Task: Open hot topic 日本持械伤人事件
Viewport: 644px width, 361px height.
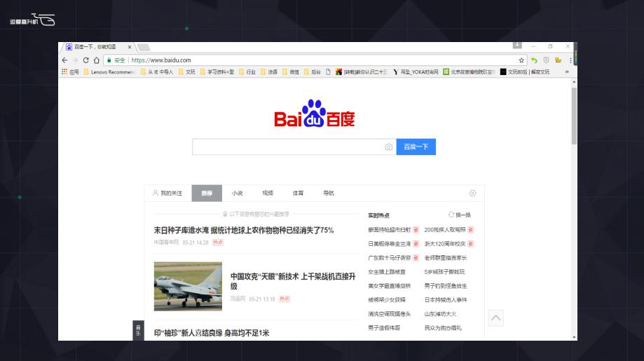Action: point(446,300)
